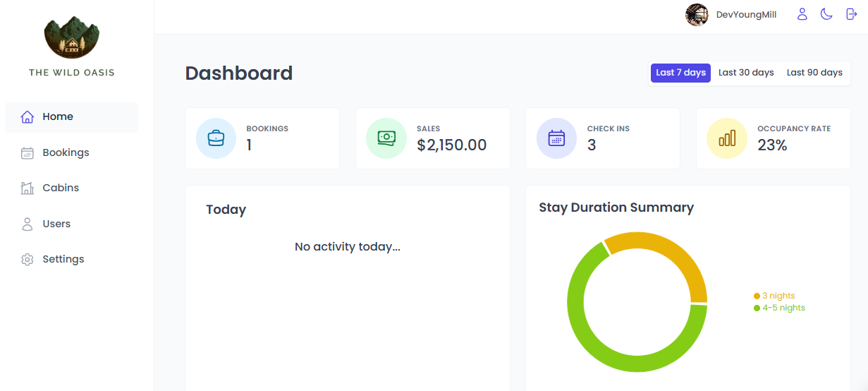
Task: Open the user account profile icon
Action: pyautogui.click(x=802, y=14)
